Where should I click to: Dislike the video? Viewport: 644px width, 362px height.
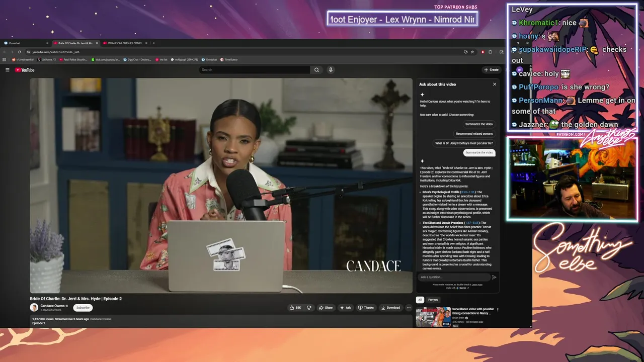click(309, 308)
